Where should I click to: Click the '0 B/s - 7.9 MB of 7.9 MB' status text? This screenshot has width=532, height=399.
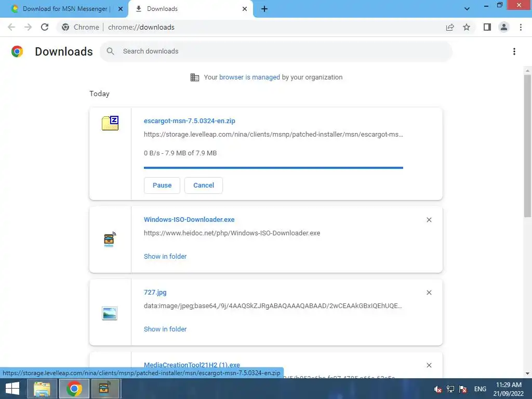(180, 153)
